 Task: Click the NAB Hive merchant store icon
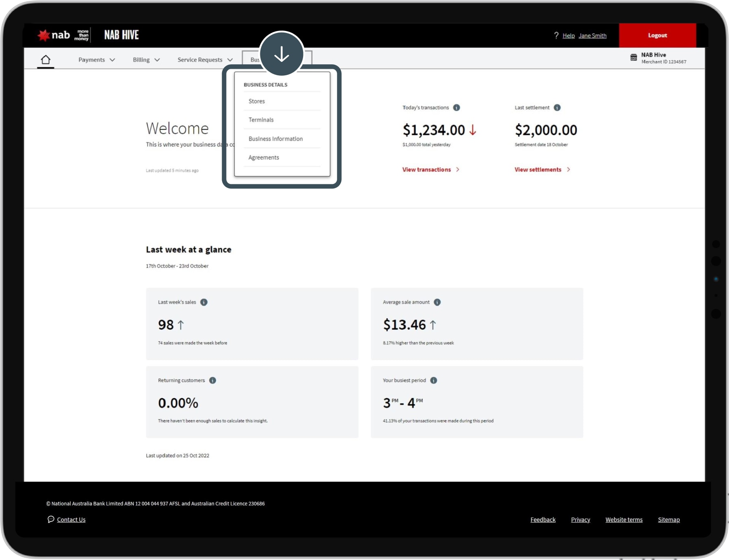633,58
